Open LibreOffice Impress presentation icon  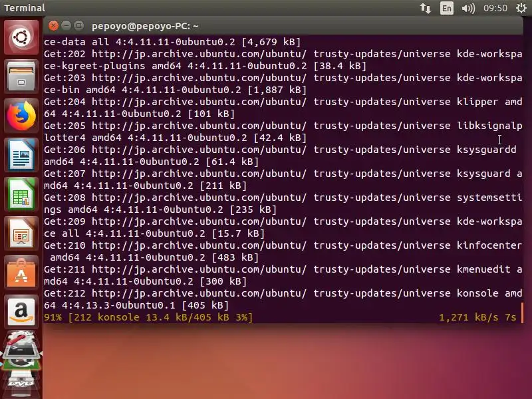coord(21,234)
